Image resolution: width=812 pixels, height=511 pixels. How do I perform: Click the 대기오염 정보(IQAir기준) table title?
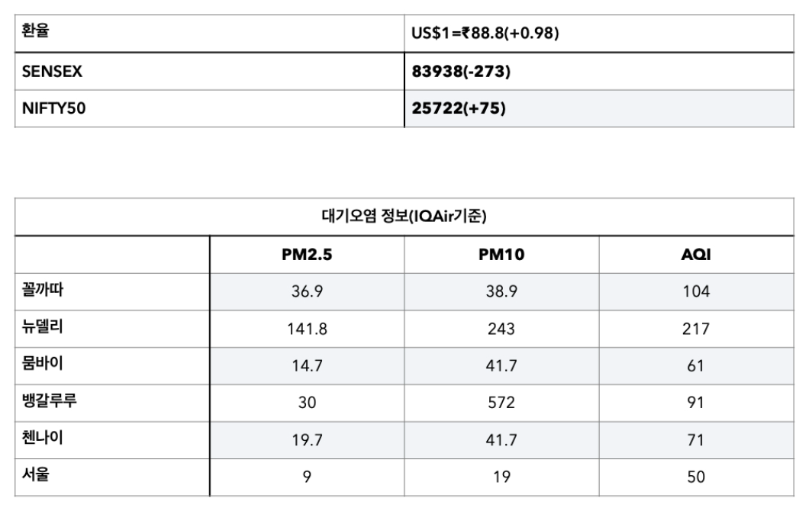404,217
